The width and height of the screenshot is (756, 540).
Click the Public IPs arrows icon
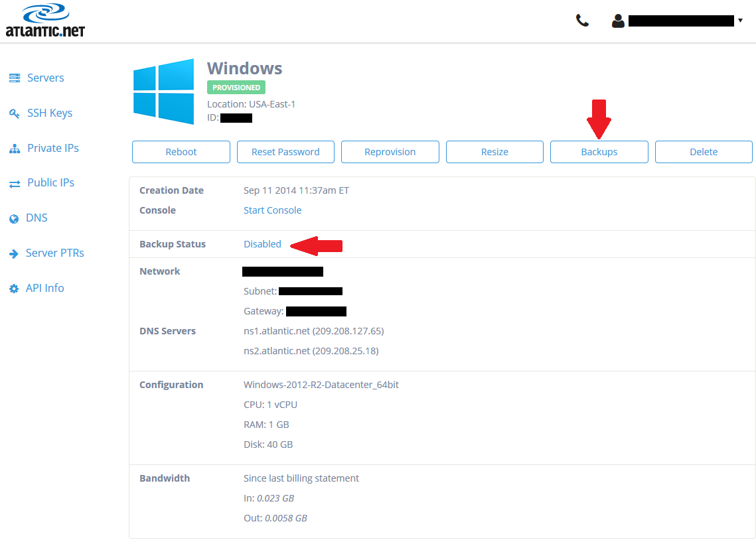pyautogui.click(x=15, y=184)
